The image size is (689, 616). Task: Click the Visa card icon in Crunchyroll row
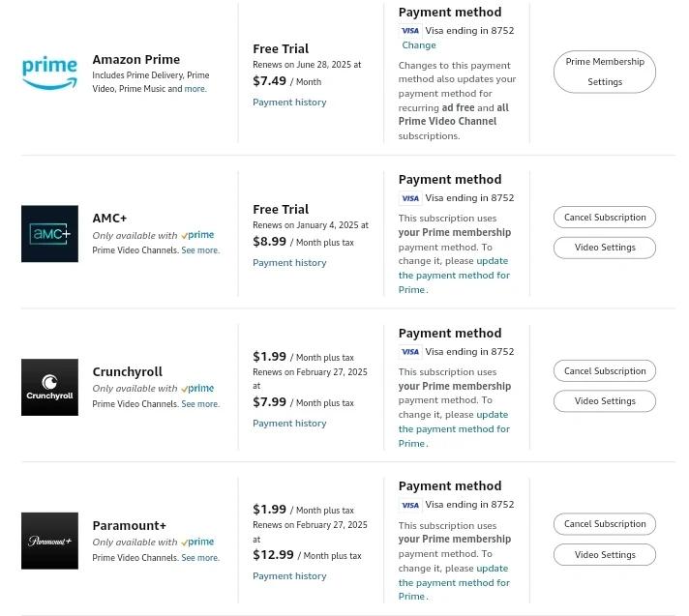click(410, 352)
